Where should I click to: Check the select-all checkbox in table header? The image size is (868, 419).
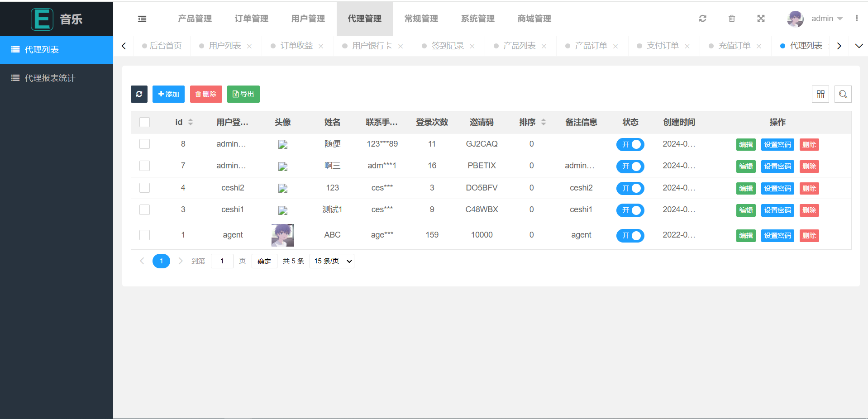pyautogui.click(x=144, y=122)
